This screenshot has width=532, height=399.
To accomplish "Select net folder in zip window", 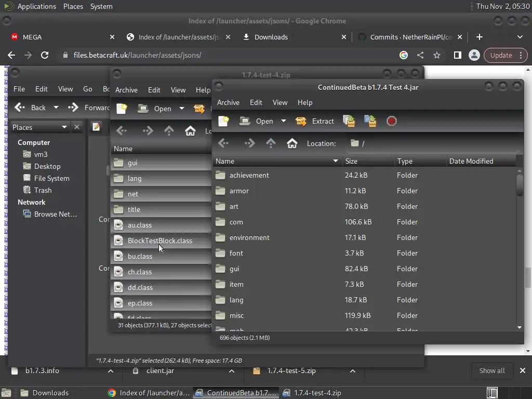I will [161, 194].
